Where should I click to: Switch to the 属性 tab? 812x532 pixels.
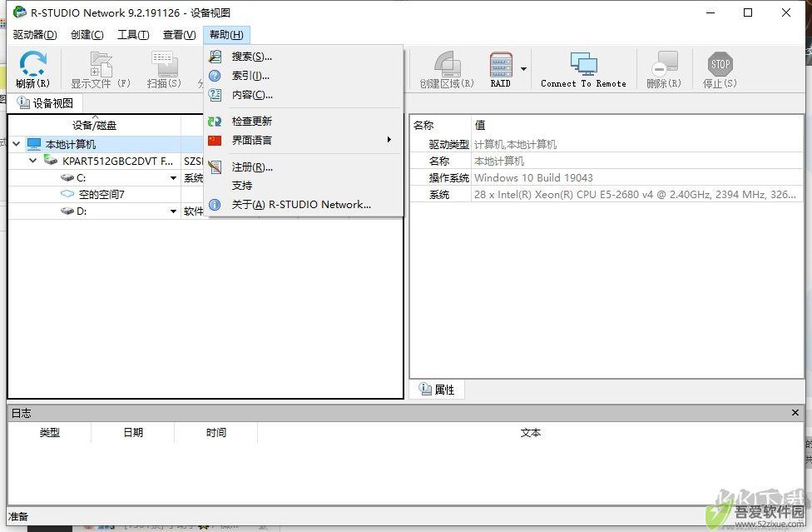tap(437, 389)
